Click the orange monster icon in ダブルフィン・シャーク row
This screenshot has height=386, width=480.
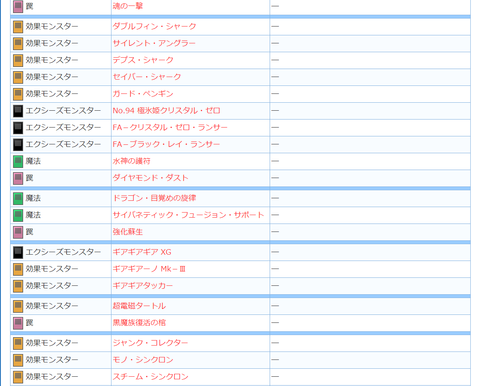(18, 27)
